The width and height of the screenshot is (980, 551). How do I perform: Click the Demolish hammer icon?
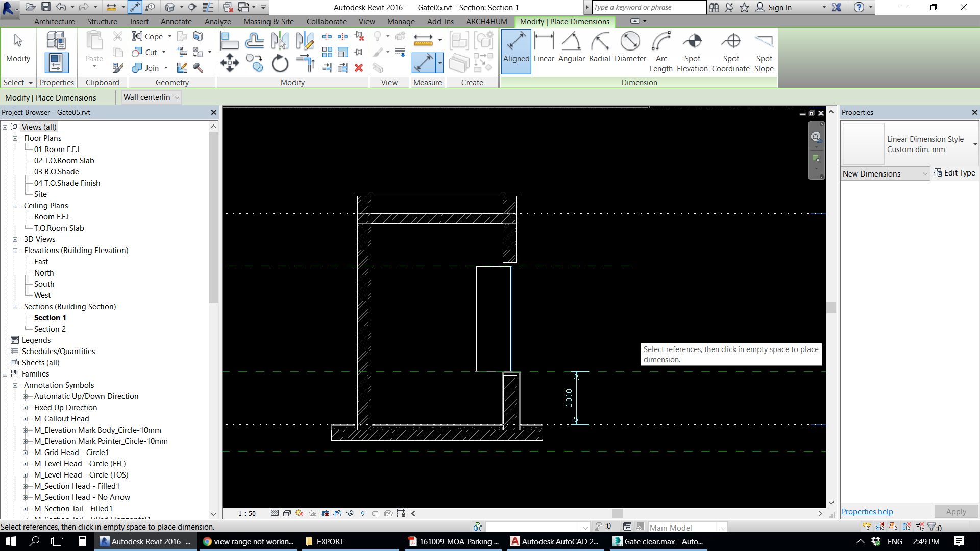pyautogui.click(x=198, y=68)
